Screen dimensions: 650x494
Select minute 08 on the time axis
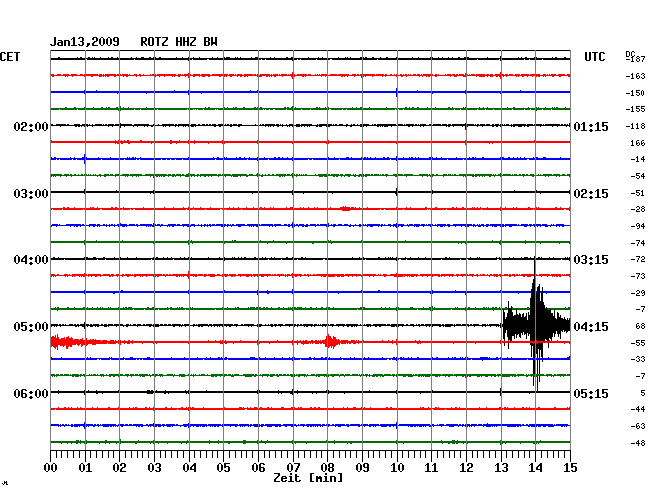(x=327, y=467)
